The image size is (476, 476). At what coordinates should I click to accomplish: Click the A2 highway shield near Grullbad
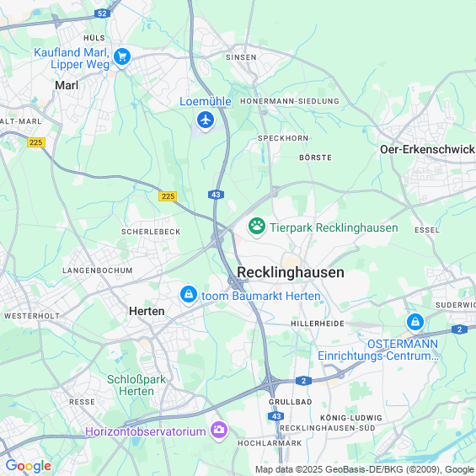click(x=303, y=381)
